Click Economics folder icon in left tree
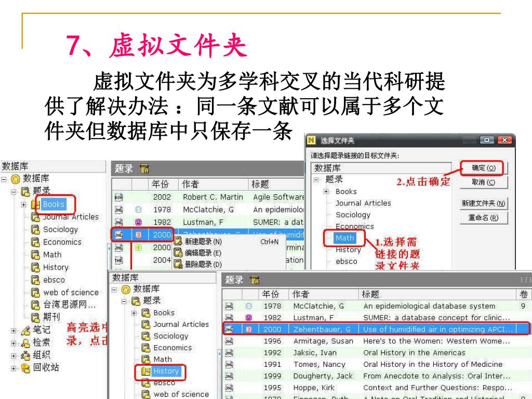The width and height of the screenshot is (532, 399). tap(35, 242)
